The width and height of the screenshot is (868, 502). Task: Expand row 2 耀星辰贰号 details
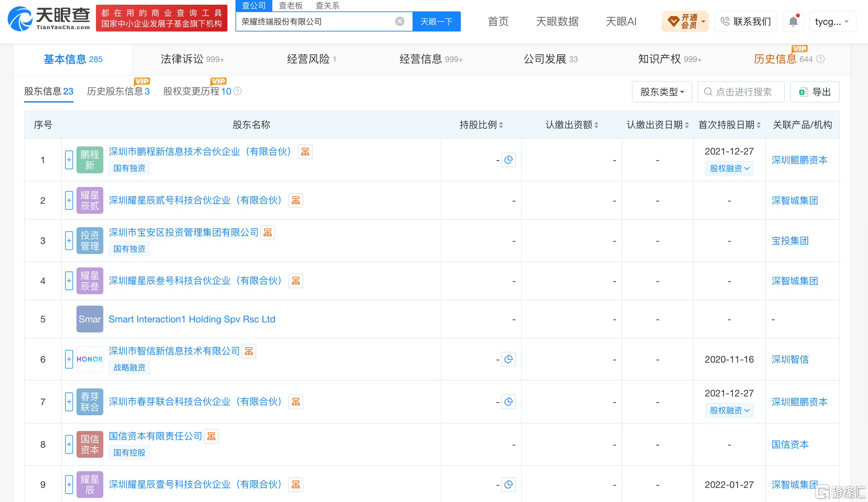click(69, 201)
